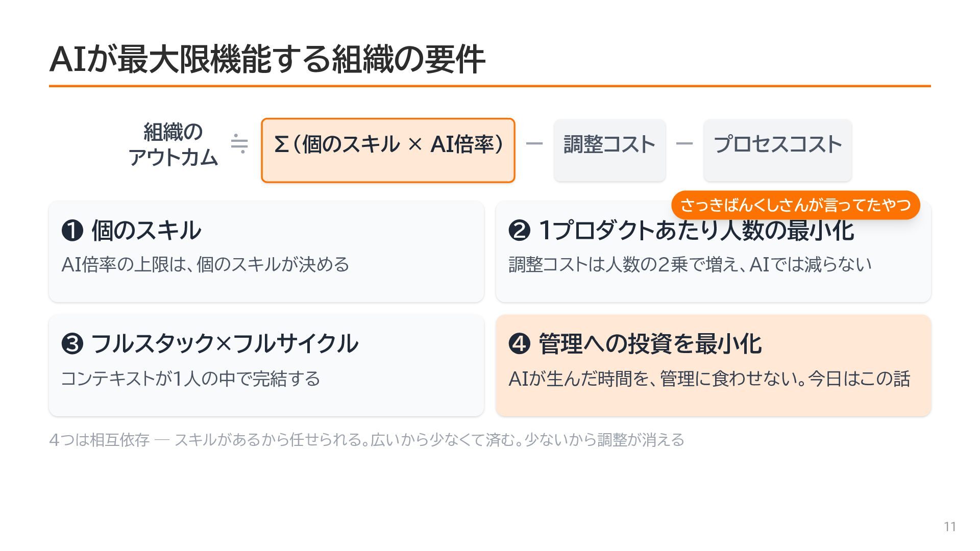The width and height of the screenshot is (980, 551).
Task: Click the slide page number 11
Action: (949, 527)
